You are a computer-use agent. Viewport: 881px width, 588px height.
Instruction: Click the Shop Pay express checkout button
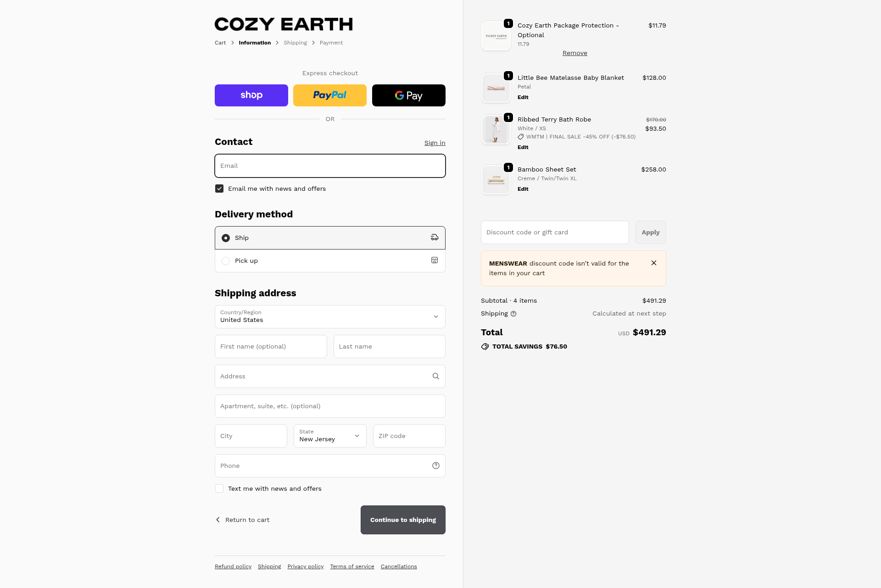tap(251, 95)
